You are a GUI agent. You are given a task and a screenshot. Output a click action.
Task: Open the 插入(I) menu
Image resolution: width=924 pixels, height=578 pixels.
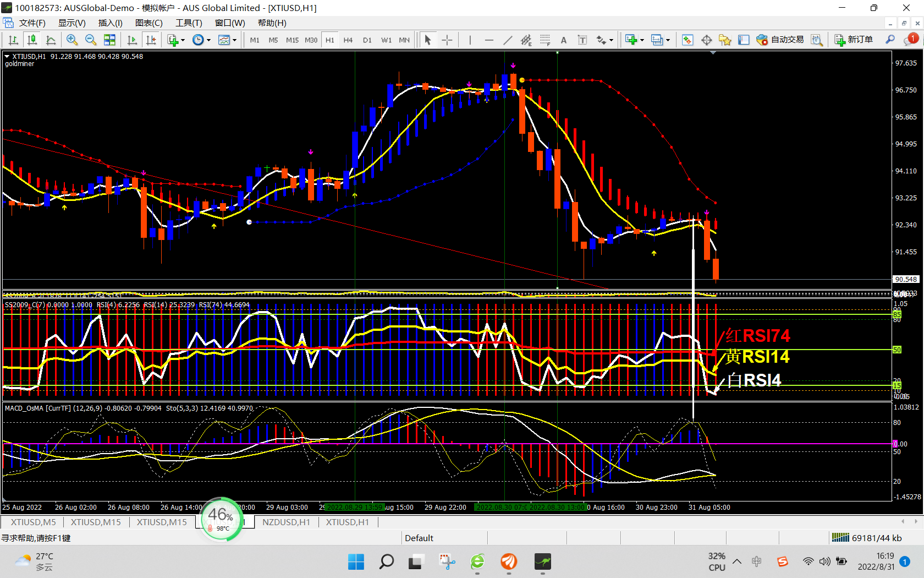coord(110,23)
